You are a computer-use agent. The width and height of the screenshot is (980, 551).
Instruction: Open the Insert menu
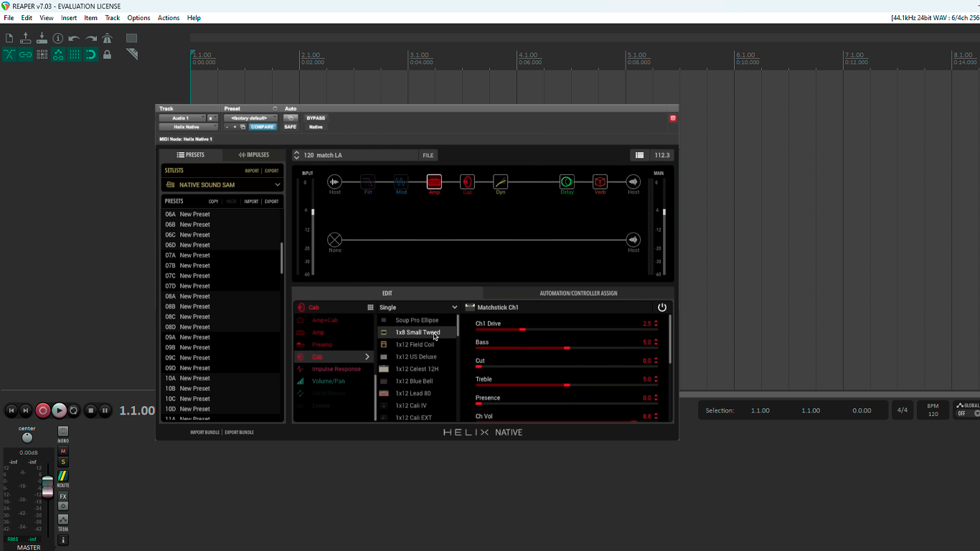(x=69, y=18)
